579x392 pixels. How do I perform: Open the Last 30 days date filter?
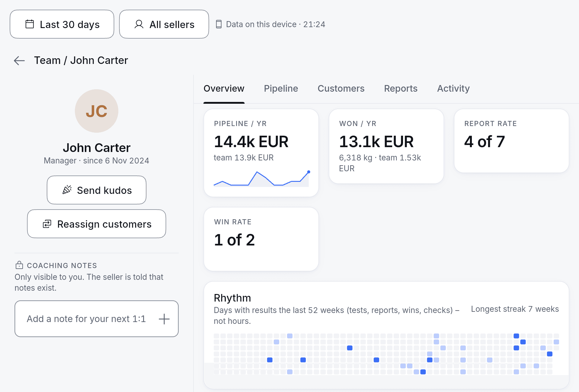click(62, 24)
